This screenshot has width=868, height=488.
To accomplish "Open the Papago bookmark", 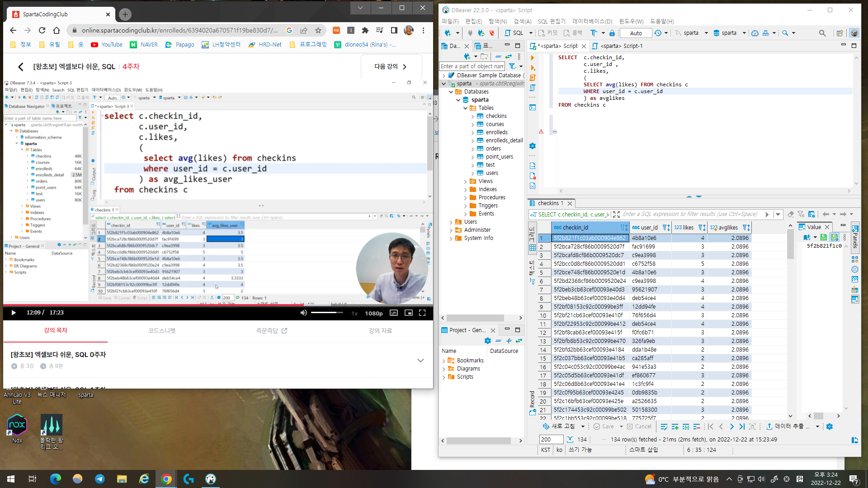I will coord(179,44).
